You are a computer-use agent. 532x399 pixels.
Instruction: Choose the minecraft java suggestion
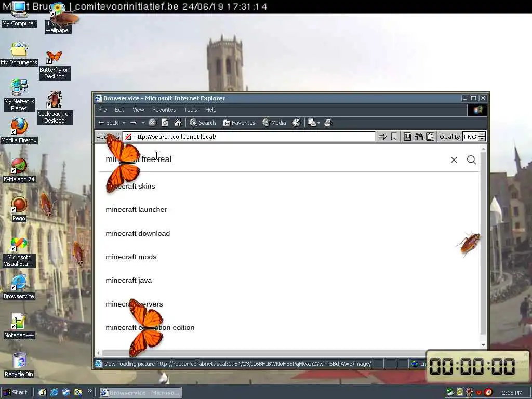pyautogui.click(x=129, y=280)
